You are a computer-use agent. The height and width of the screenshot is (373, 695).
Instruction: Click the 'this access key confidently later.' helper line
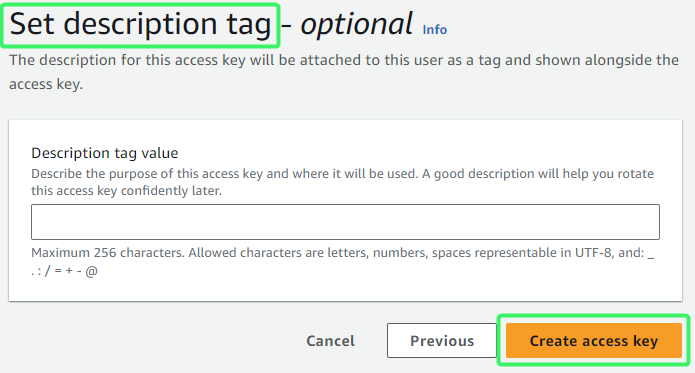pos(126,191)
